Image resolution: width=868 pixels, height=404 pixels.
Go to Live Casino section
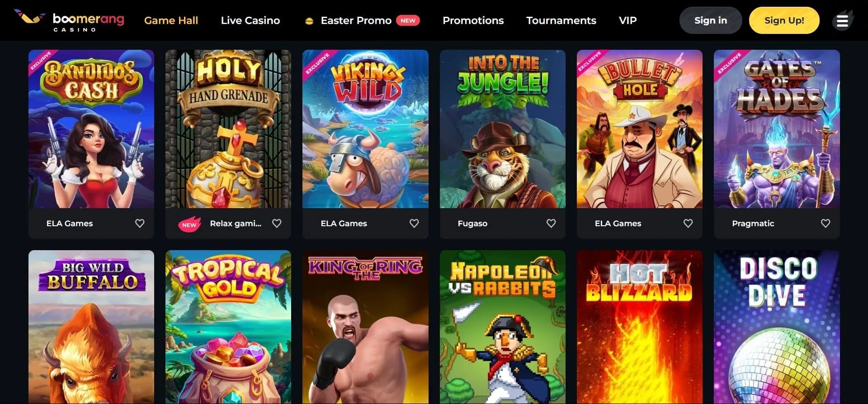[x=250, y=20]
